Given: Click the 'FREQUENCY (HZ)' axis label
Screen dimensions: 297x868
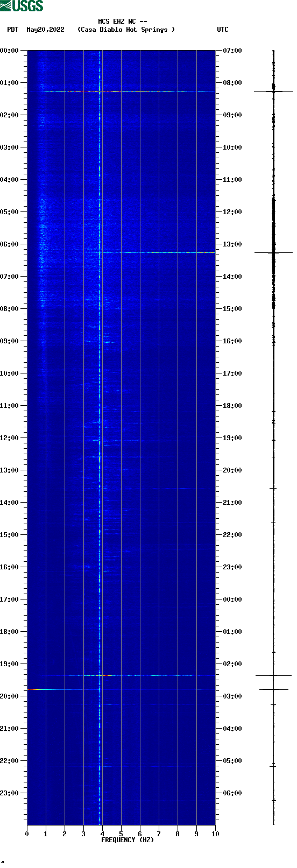Looking at the screenshot, I should tap(128, 840).
